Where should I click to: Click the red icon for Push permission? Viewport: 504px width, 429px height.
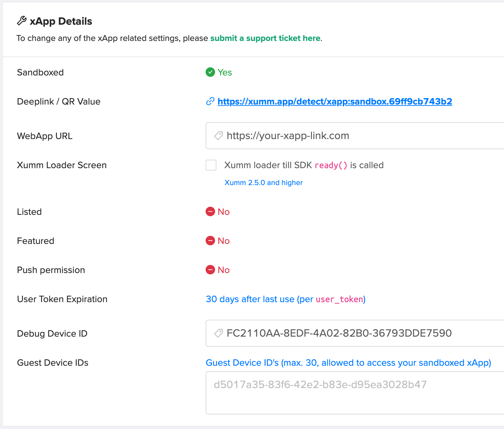point(210,270)
